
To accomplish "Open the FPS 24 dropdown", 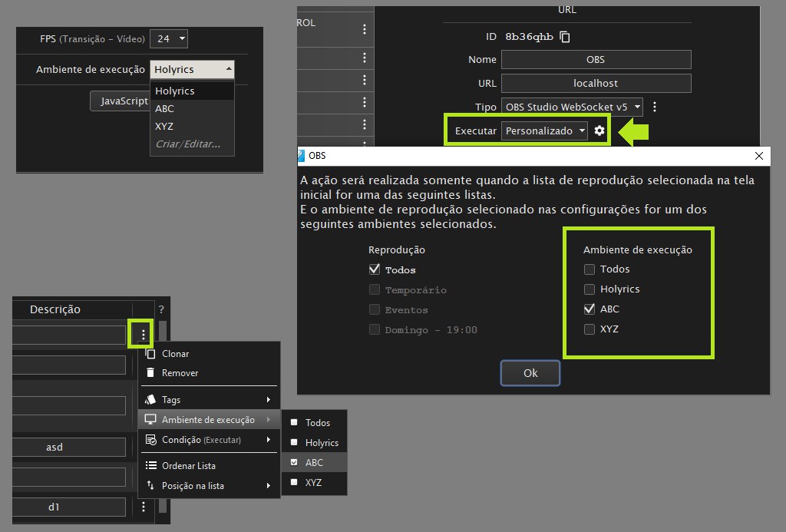I will (169, 38).
